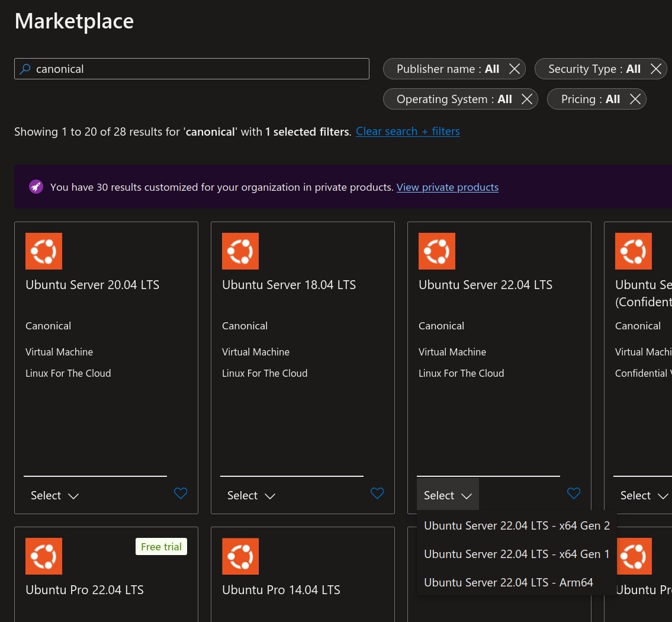Click the search magnifier icon
This screenshot has height=622, width=672.
[25, 69]
